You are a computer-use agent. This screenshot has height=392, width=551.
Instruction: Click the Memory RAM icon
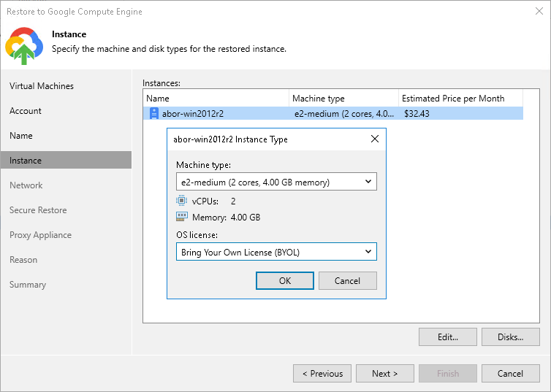pyautogui.click(x=182, y=217)
